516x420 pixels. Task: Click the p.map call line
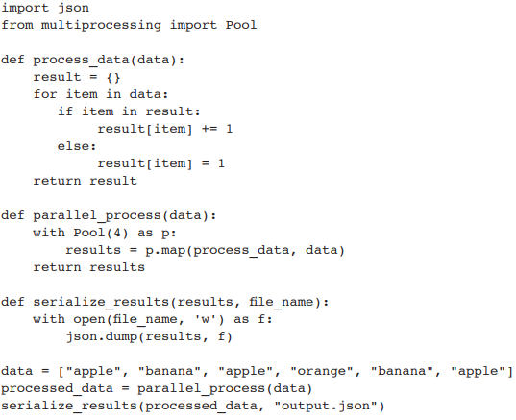205,250
